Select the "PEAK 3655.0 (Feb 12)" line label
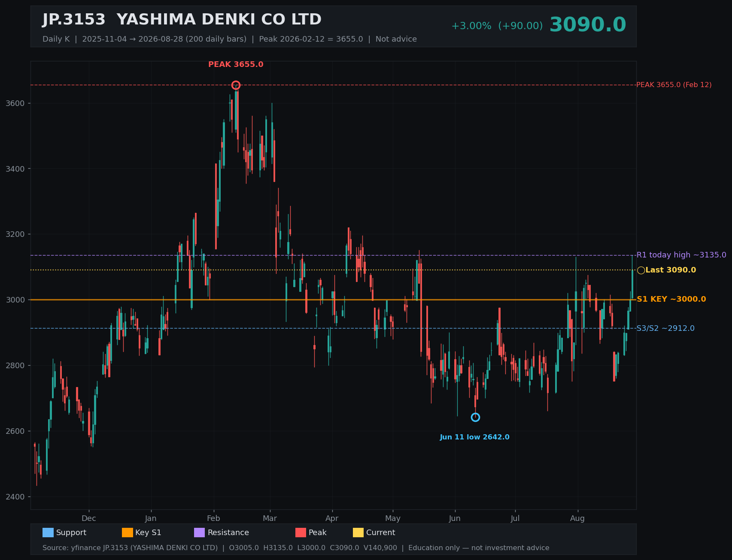Screen dimensions: 732x560 tap(674, 85)
